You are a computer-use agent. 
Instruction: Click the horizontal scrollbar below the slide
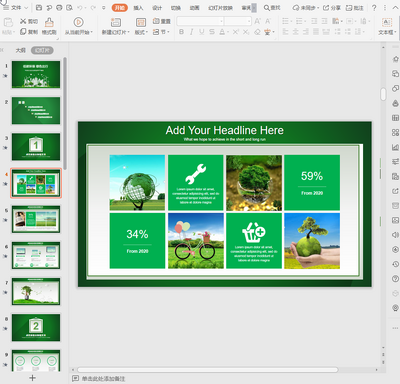click(208, 370)
